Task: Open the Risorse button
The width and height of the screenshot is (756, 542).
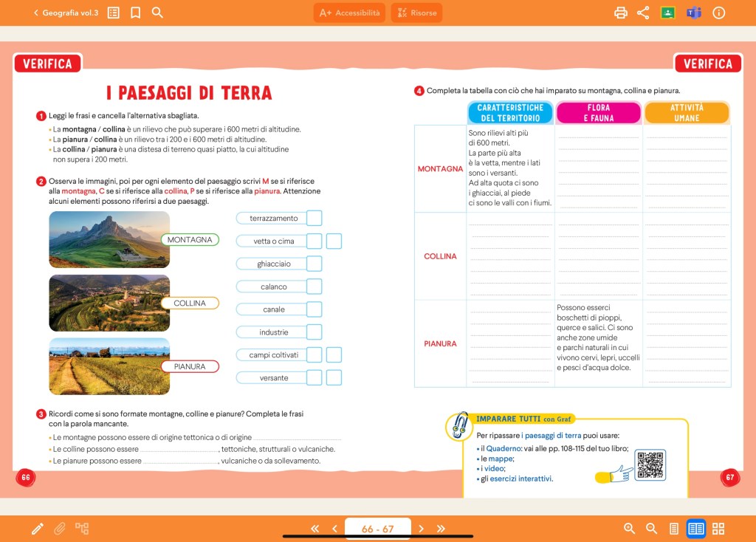Action: click(x=417, y=13)
